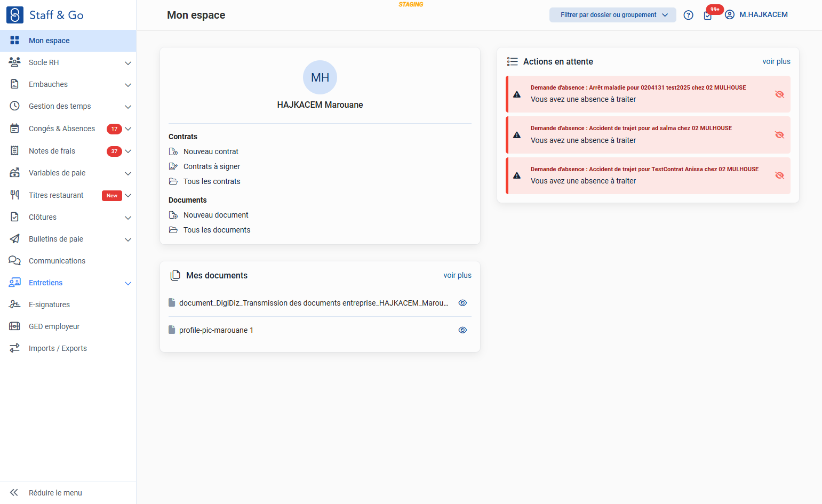Click the Imports / Exports arrows icon
The height and width of the screenshot is (504, 822).
tap(15, 348)
